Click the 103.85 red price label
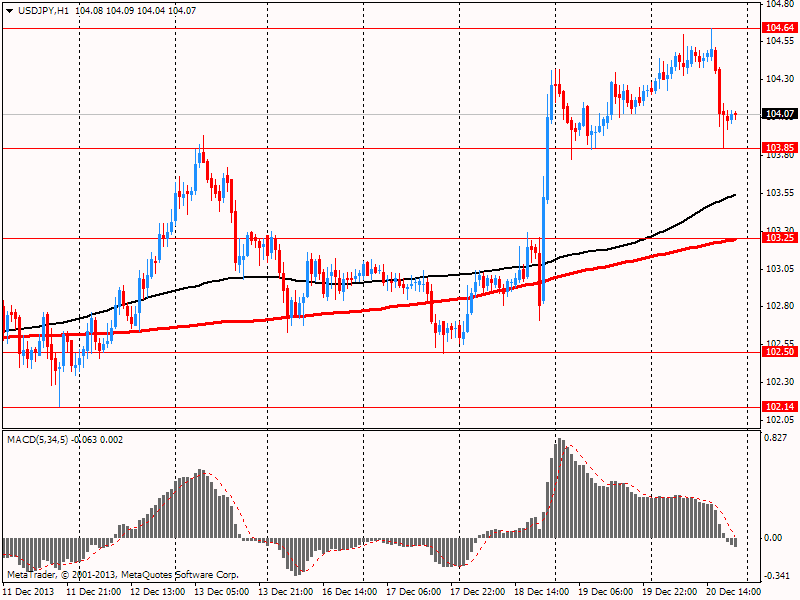Screen dimensions: 800x600 tap(780, 148)
